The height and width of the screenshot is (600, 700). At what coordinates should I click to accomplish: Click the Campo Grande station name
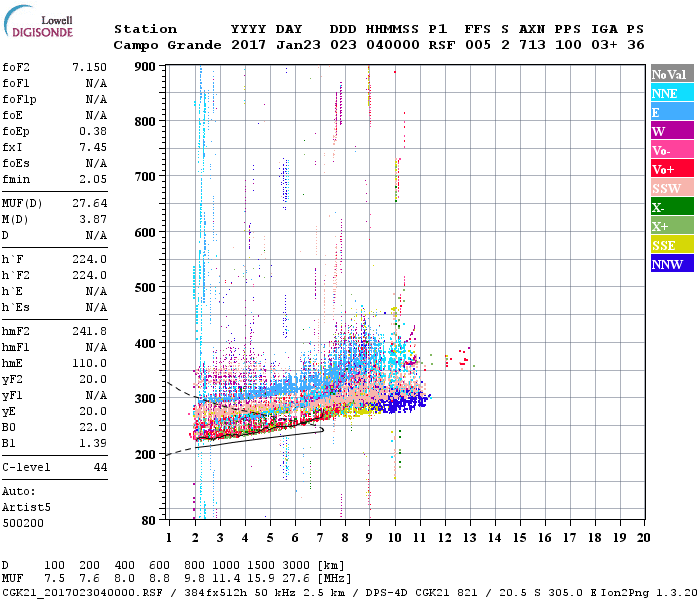tap(163, 45)
